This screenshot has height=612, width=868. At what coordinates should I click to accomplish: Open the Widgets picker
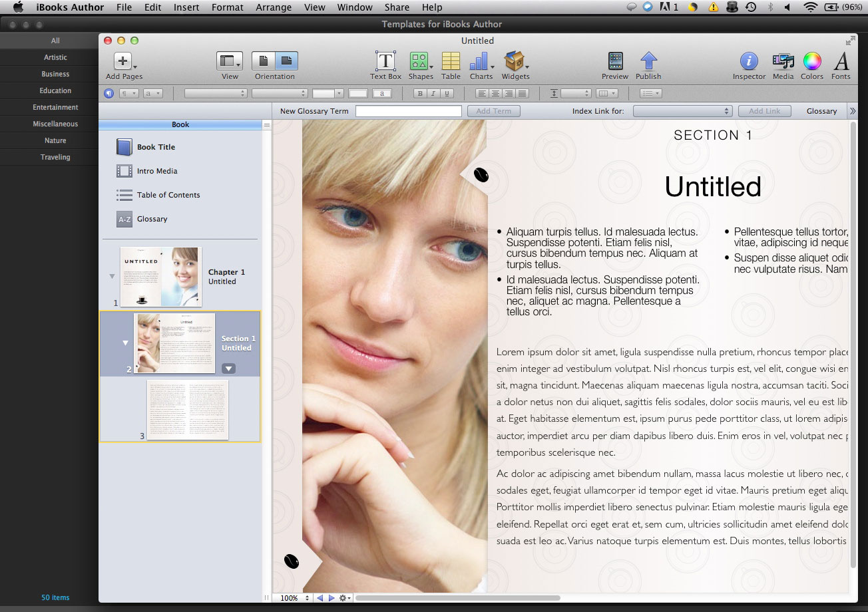point(515,66)
